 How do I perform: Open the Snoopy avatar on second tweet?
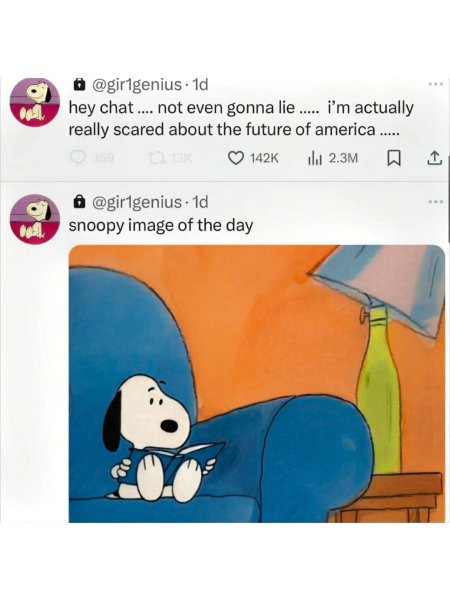[x=34, y=219]
